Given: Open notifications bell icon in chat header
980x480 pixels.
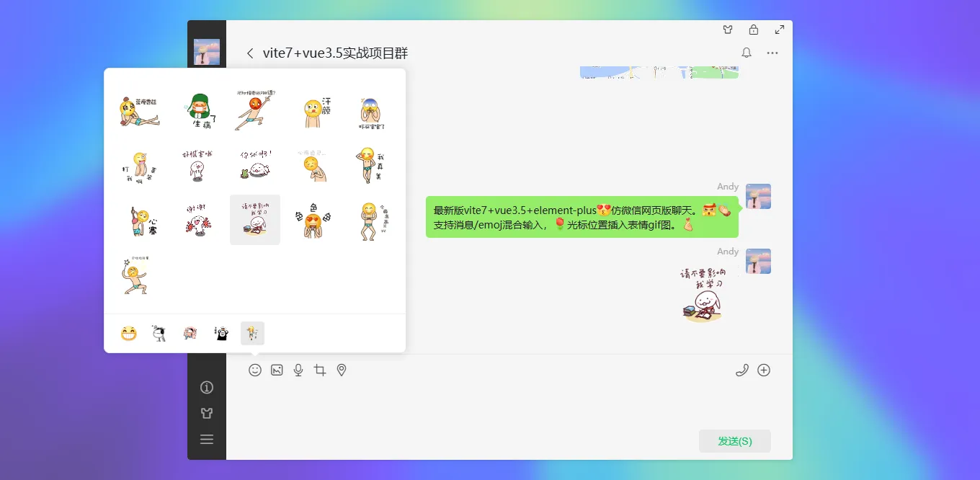Looking at the screenshot, I should pyautogui.click(x=747, y=53).
